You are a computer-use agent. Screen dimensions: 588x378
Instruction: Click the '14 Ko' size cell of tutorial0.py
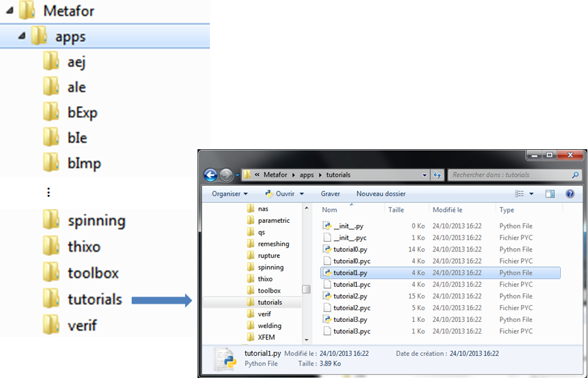pos(417,250)
